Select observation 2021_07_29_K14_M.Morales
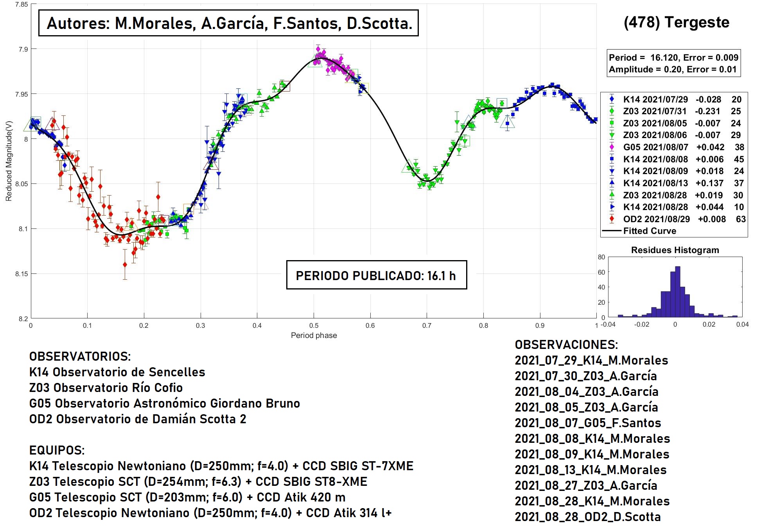Screen dimensions: 761x532 click(591, 360)
